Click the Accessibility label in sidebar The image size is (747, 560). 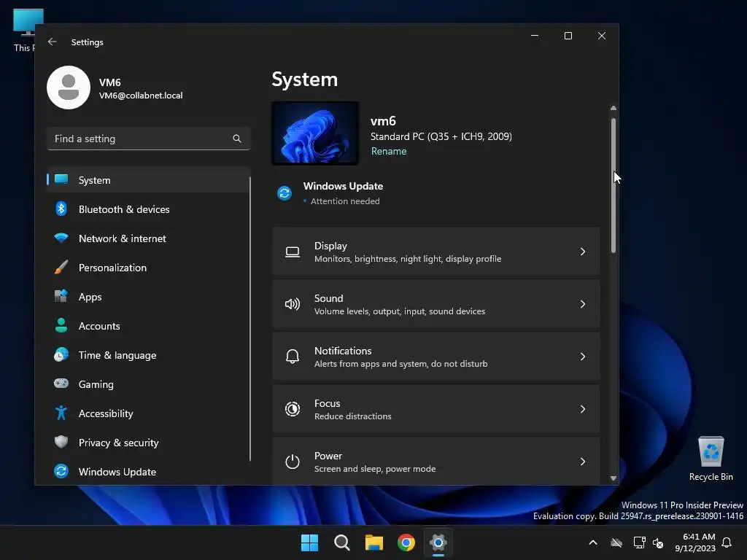[106, 413]
